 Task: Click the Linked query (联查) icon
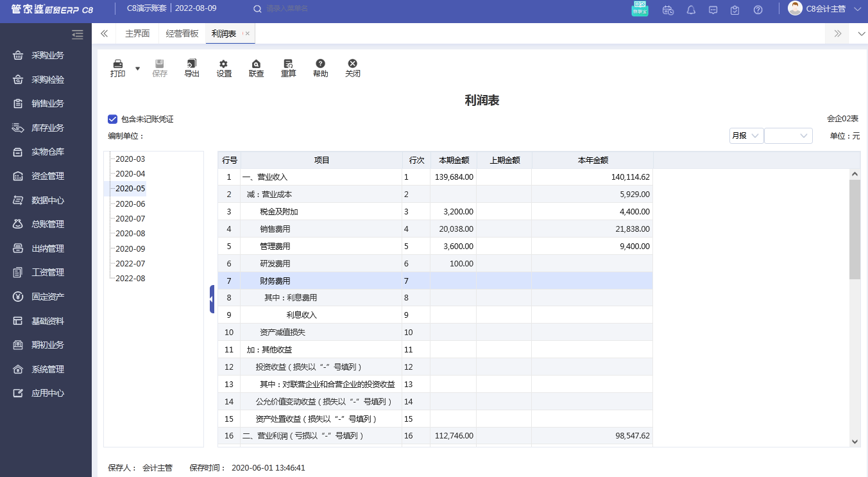[x=256, y=64]
